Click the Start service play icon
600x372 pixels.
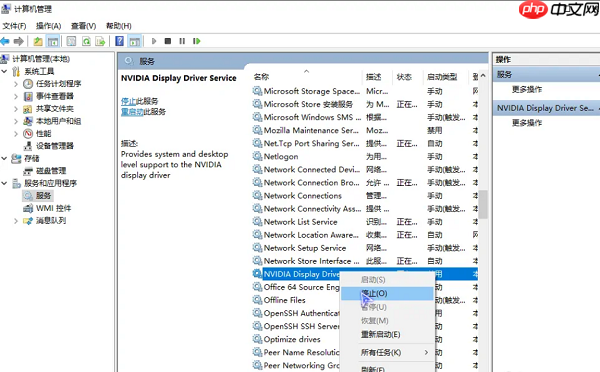154,41
